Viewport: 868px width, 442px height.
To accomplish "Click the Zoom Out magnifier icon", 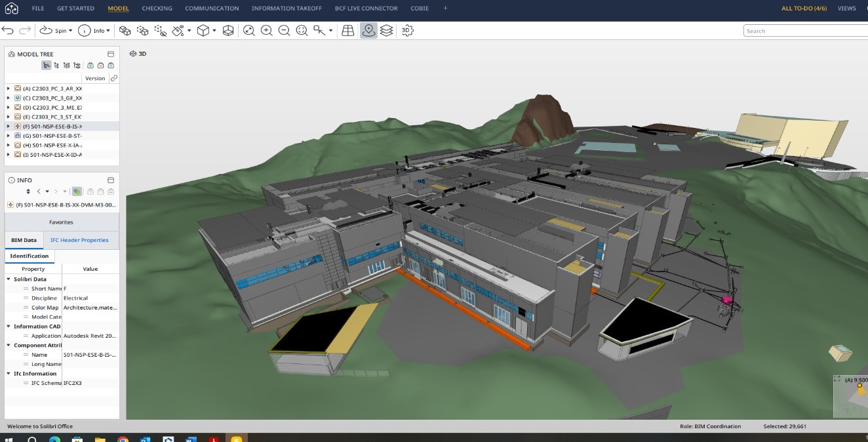I will click(284, 31).
